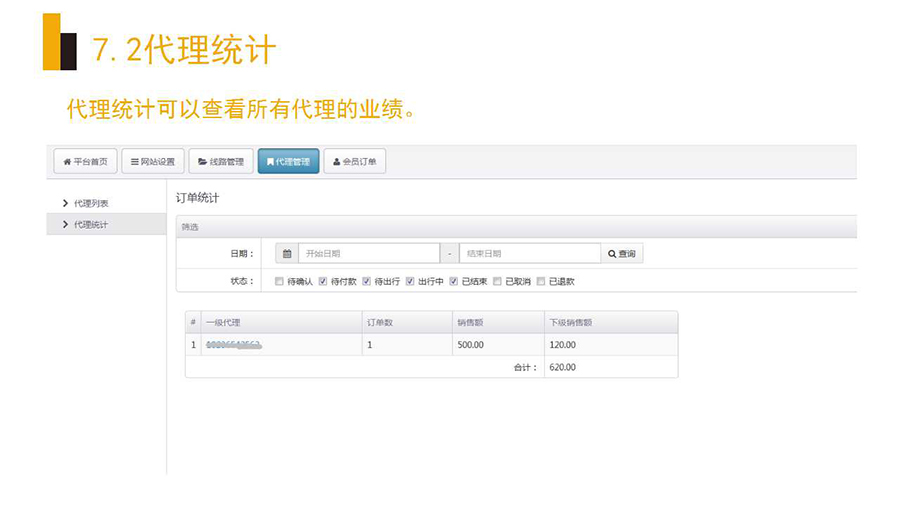This screenshot has width=900, height=506.
Task: Select the 代理管理 tab
Action: (x=288, y=161)
